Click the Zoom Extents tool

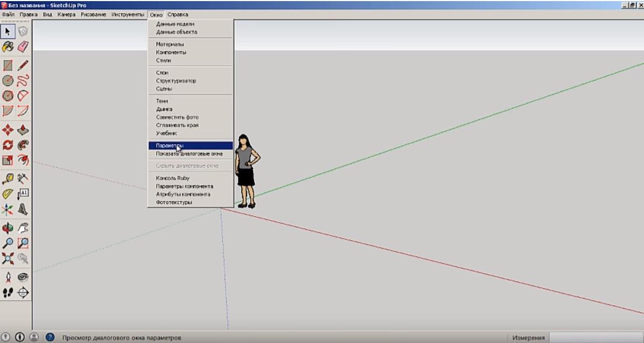[8, 259]
